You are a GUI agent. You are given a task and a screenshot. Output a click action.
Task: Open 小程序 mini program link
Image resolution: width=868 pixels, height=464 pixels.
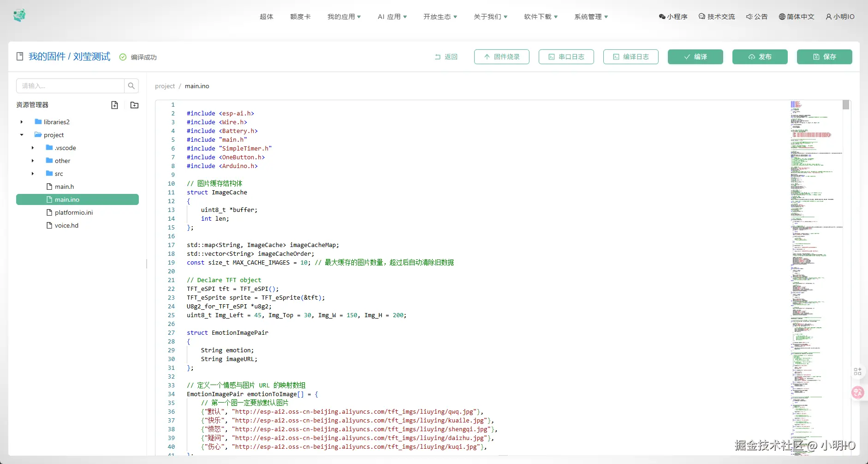point(673,17)
